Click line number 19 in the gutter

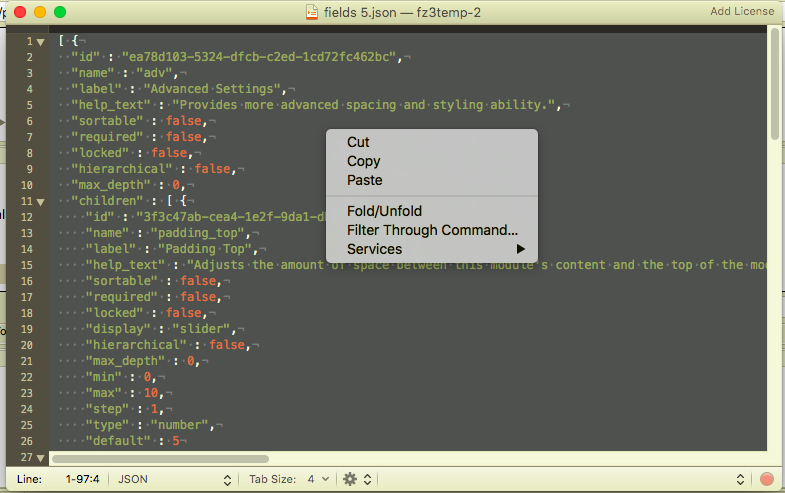27,329
